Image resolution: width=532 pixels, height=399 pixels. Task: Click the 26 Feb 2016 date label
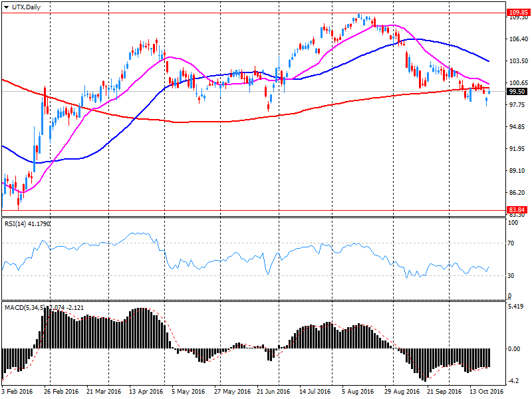point(61,392)
